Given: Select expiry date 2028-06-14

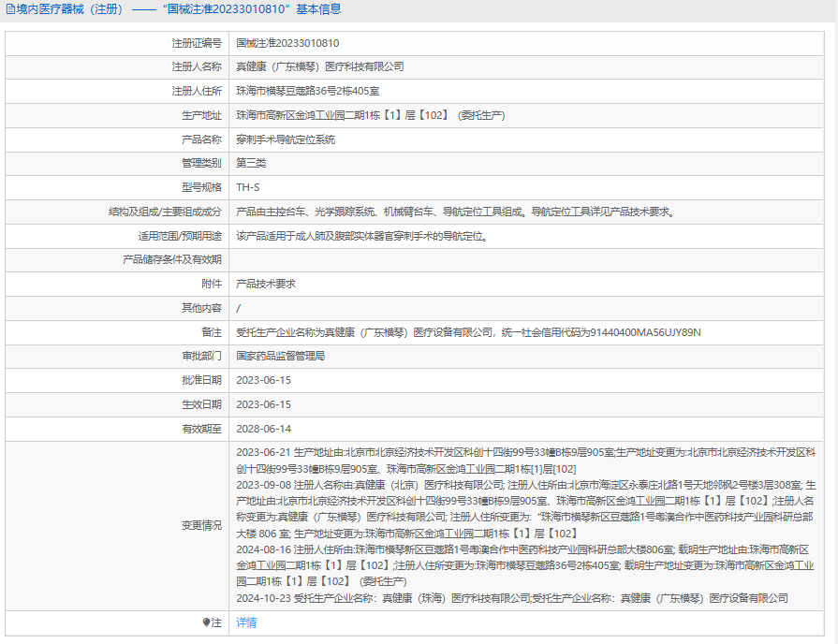Looking at the screenshot, I should [263, 429].
